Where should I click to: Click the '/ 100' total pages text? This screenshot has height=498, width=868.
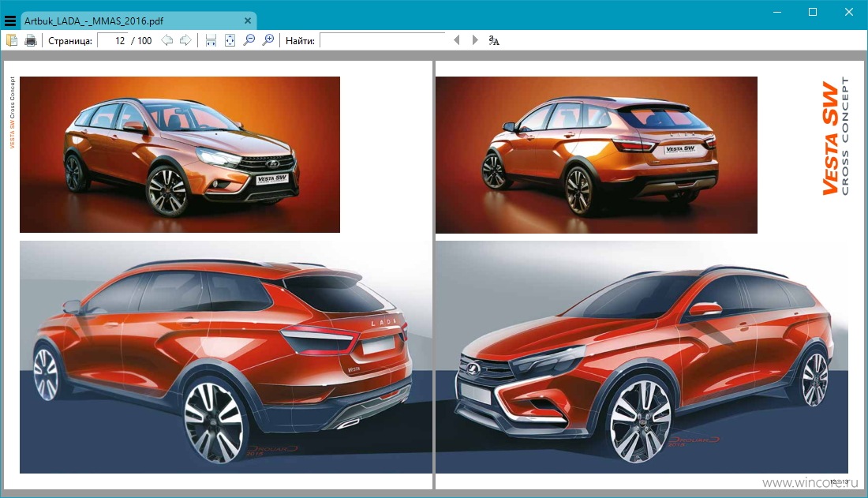point(141,40)
